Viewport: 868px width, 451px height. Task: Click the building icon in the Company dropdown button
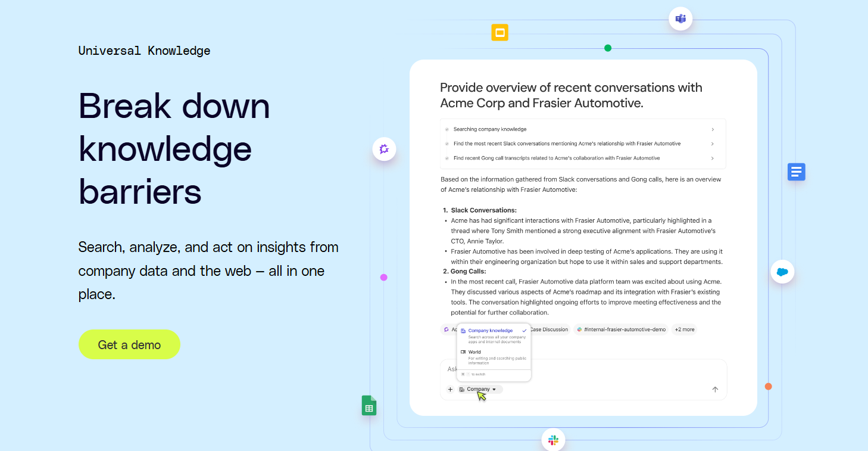(x=462, y=389)
